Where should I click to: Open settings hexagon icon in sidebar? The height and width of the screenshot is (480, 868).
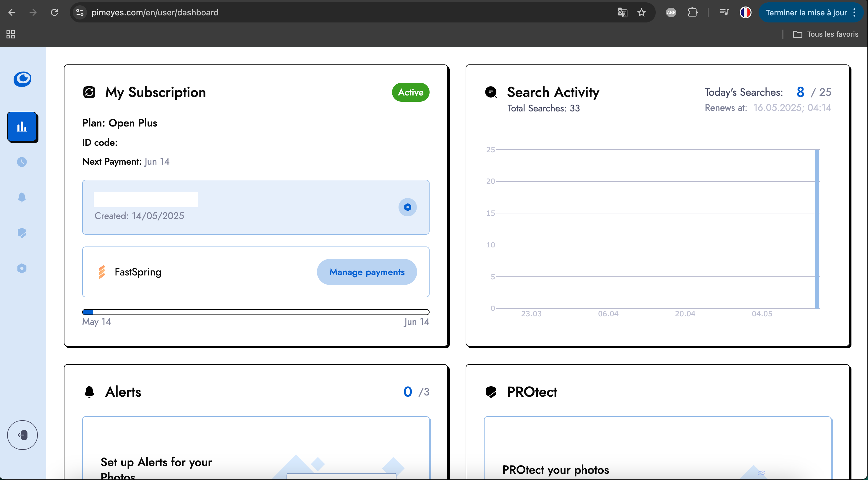coord(22,268)
